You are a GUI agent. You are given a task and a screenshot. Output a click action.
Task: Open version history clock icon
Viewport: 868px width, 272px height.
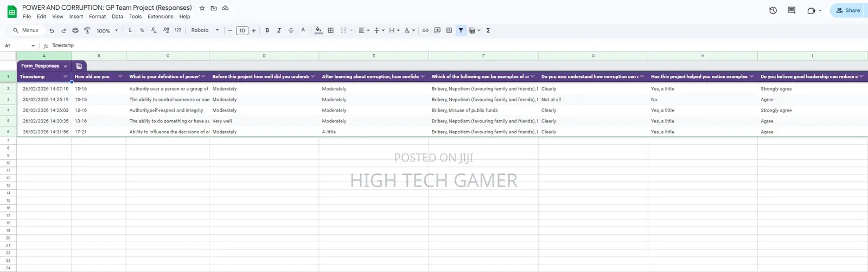coord(773,10)
